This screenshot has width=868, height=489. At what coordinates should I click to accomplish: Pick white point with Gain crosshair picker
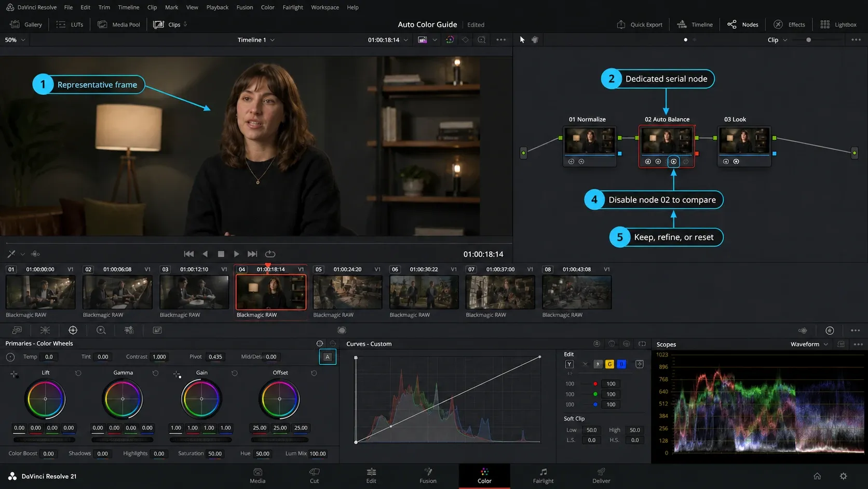click(x=177, y=374)
